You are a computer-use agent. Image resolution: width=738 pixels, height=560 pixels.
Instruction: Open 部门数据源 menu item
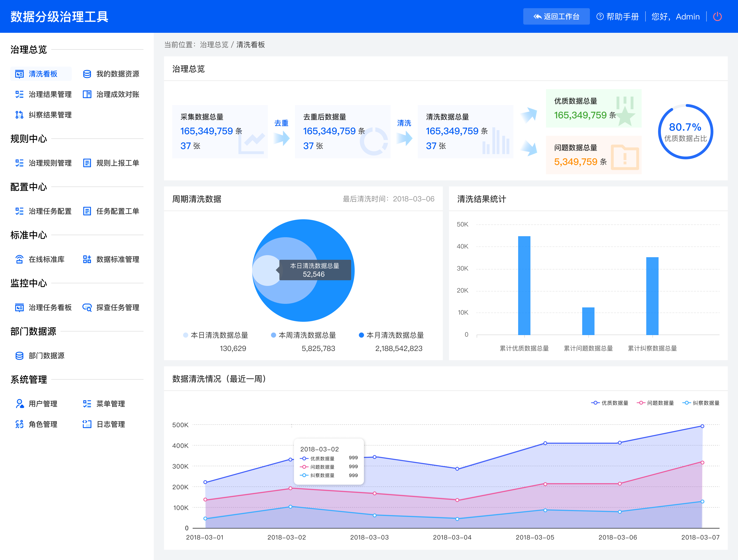point(40,356)
